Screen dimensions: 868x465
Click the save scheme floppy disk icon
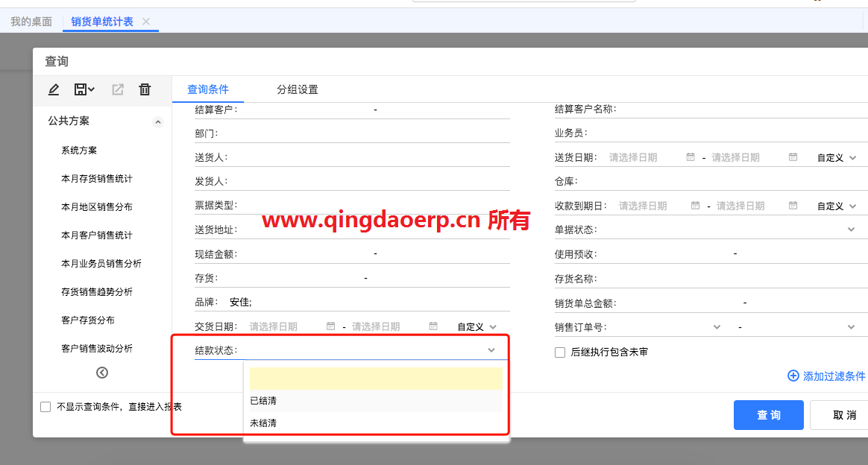point(84,89)
